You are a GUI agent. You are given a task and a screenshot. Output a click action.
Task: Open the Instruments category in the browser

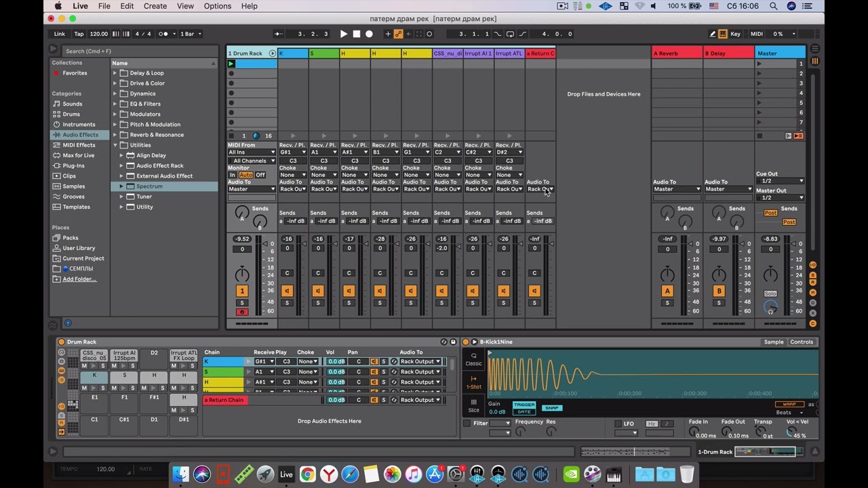[79, 124]
